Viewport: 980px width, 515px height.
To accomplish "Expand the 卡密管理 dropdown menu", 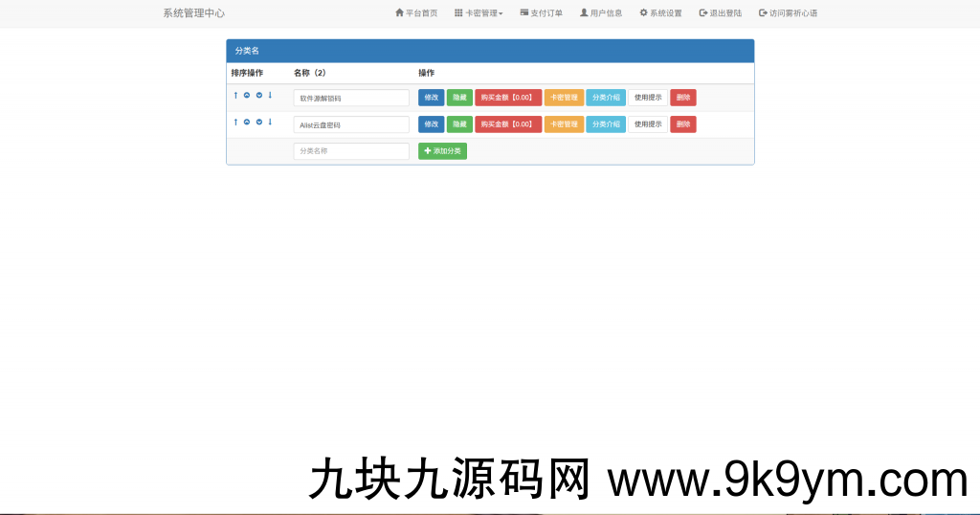I will (479, 13).
